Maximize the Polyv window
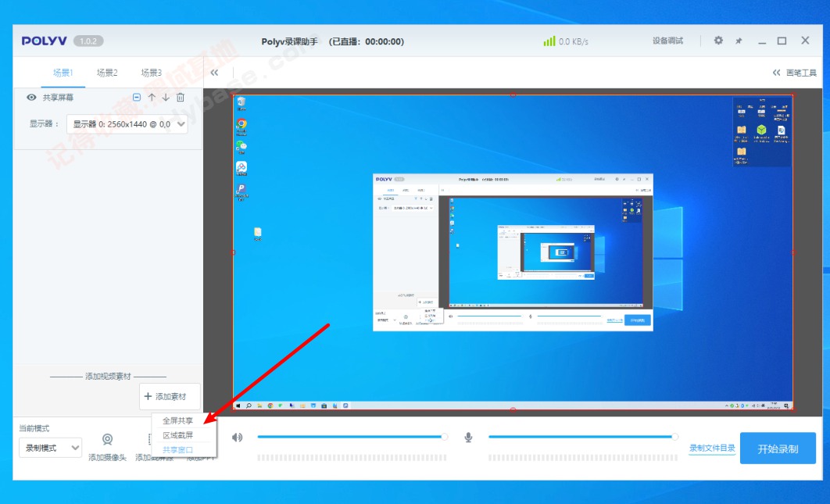The width and height of the screenshot is (830, 504). coord(782,41)
